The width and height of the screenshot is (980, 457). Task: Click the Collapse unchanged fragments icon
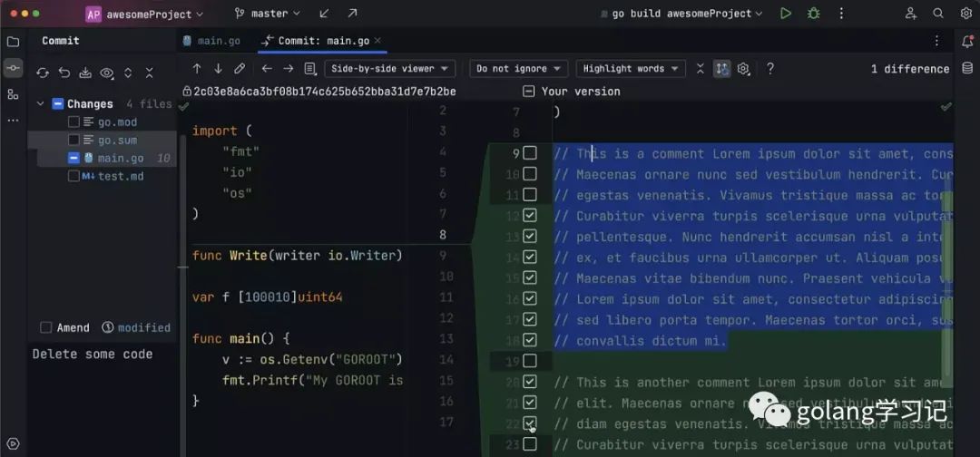pos(700,69)
